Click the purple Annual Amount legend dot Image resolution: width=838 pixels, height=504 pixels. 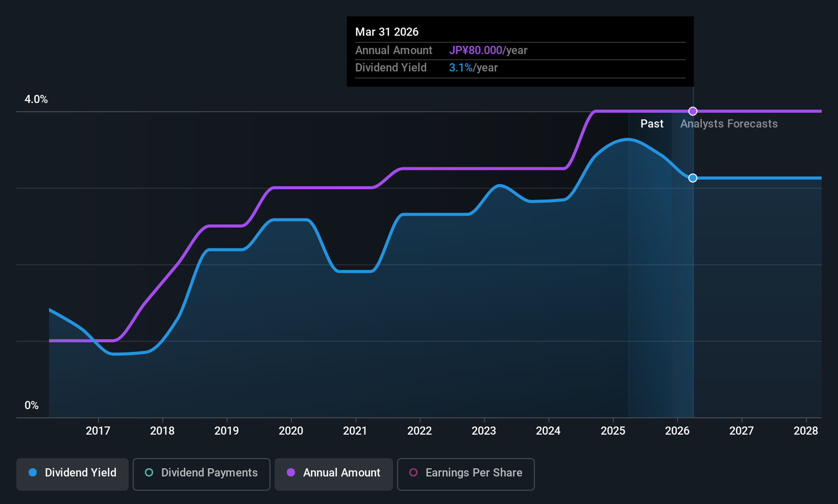pyautogui.click(x=291, y=473)
